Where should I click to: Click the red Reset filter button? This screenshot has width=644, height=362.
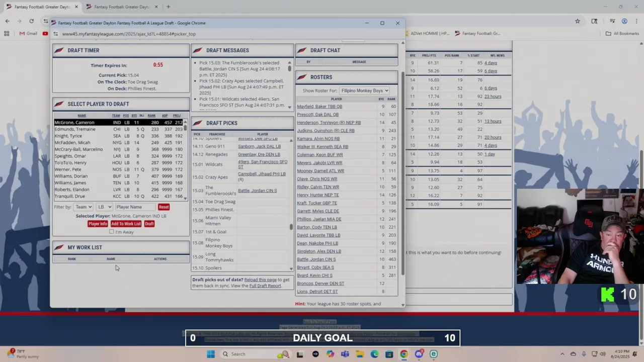164,207
